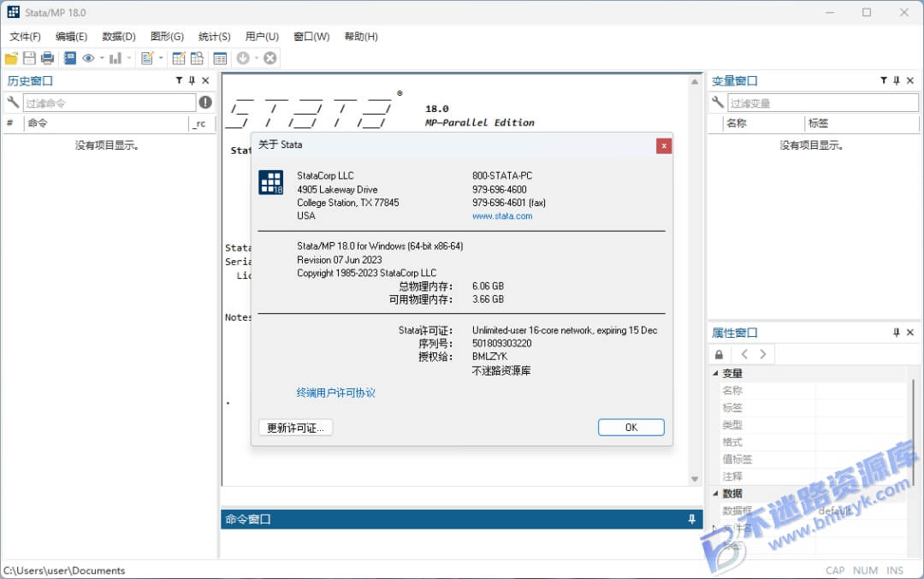924x579 pixels.
Task: Open the More button dropdown arrow
Action: (x=257, y=58)
